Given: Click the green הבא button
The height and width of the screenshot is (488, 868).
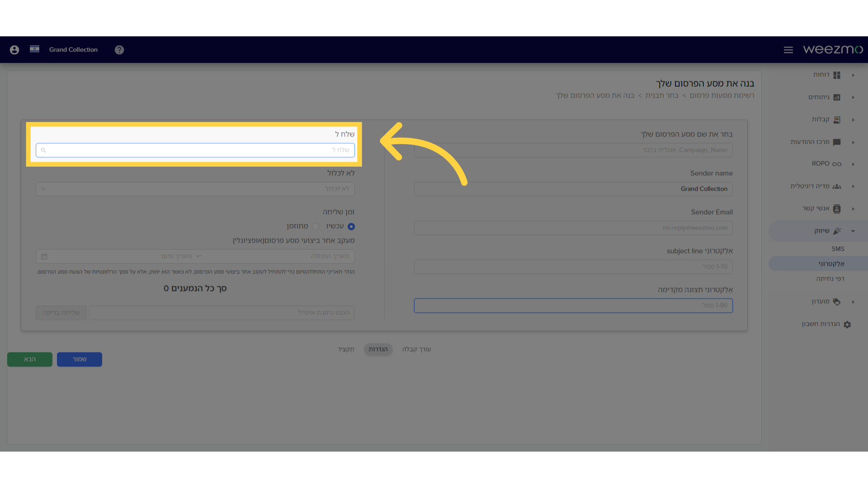Looking at the screenshot, I should (30, 359).
